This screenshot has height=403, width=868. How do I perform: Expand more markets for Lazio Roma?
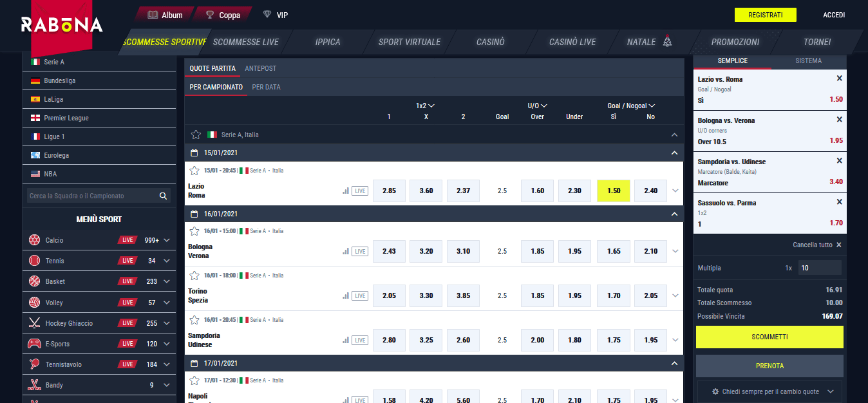(x=675, y=191)
